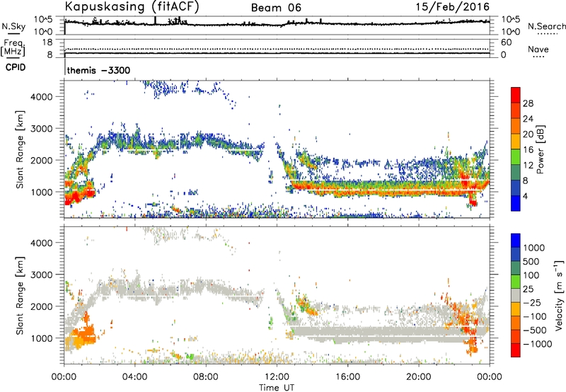Click the gray segment of the velocity colorbar
This screenshot has height=392, width=566.
pyautogui.click(x=516, y=295)
